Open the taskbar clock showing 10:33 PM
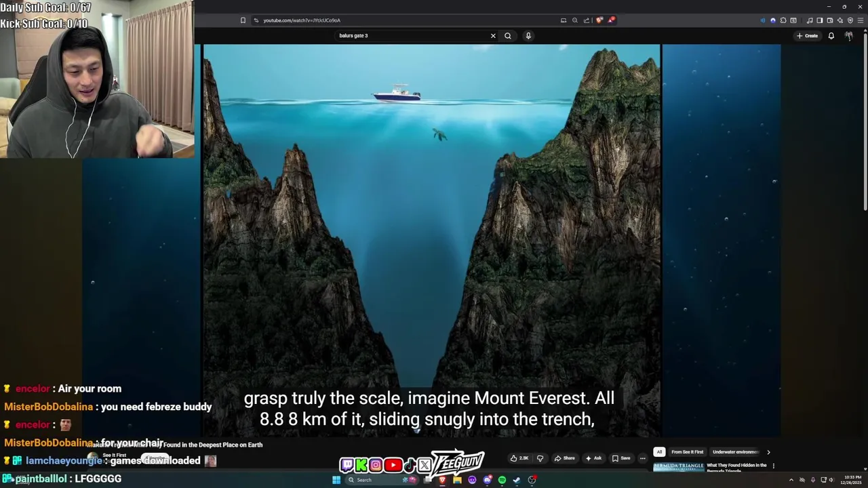 click(x=851, y=480)
